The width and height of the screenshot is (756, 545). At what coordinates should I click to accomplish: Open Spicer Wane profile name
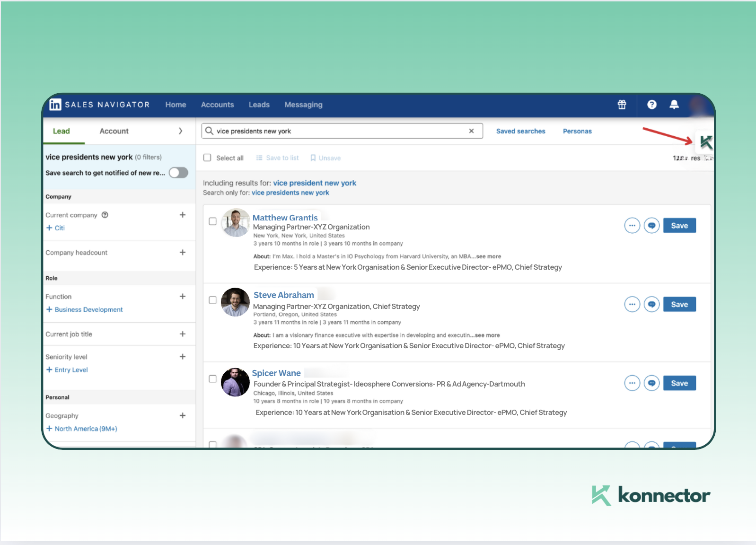pyautogui.click(x=276, y=373)
